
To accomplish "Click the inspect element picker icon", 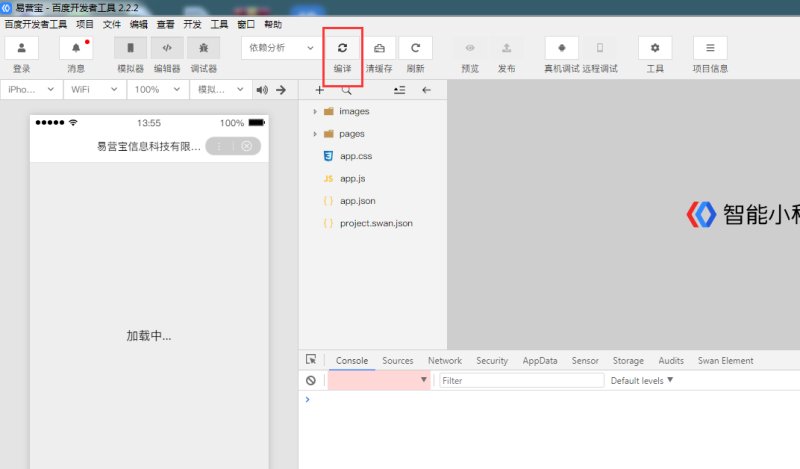I will (311, 360).
